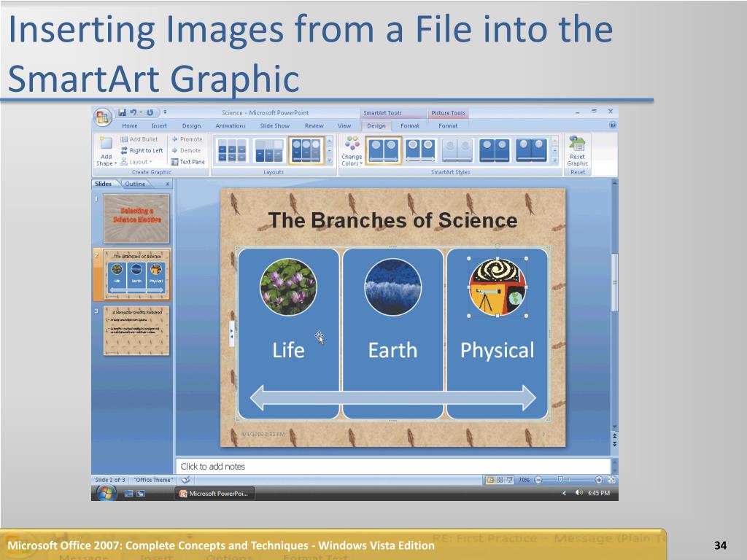Open the View ribbon tab

344,125
